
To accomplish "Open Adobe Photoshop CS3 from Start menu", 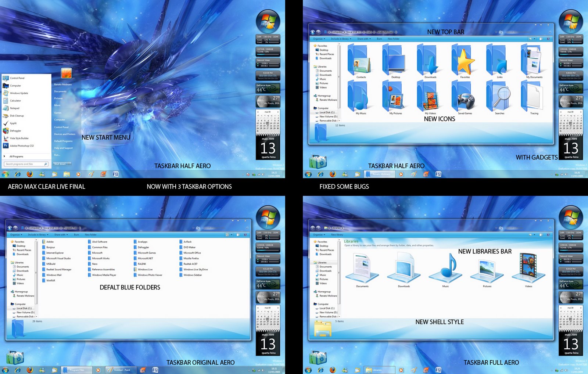I will 18,146.
